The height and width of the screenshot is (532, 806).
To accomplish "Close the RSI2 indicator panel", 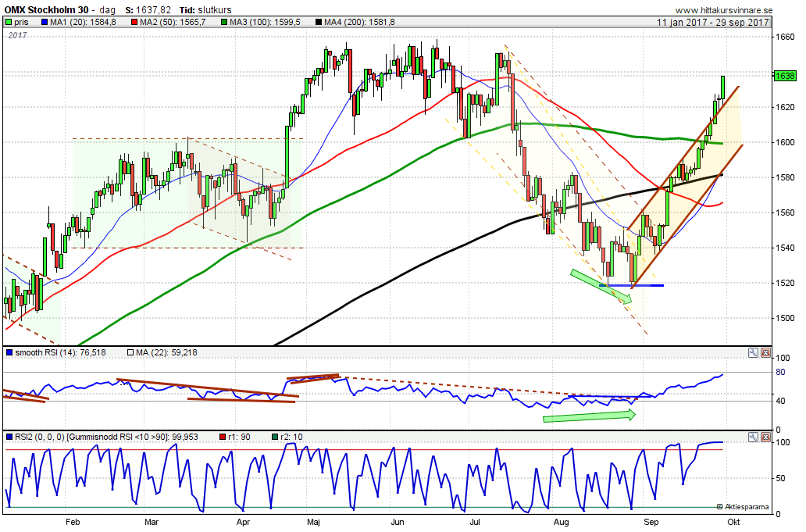I will click(765, 437).
